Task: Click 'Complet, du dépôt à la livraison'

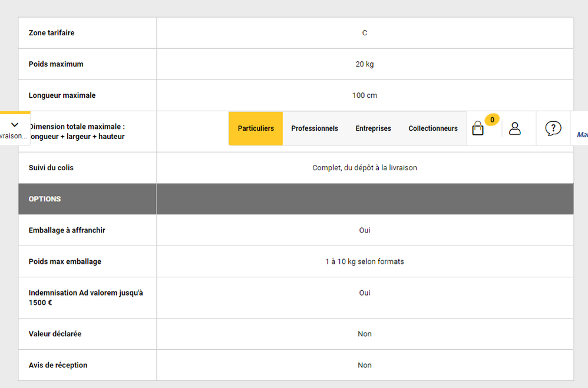Action: (x=365, y=168)
